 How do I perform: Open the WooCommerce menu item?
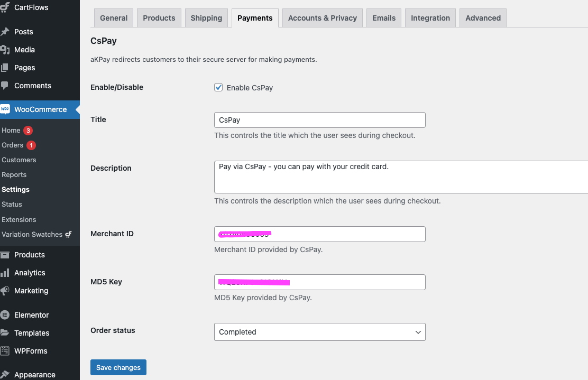[x=40, y=109]
